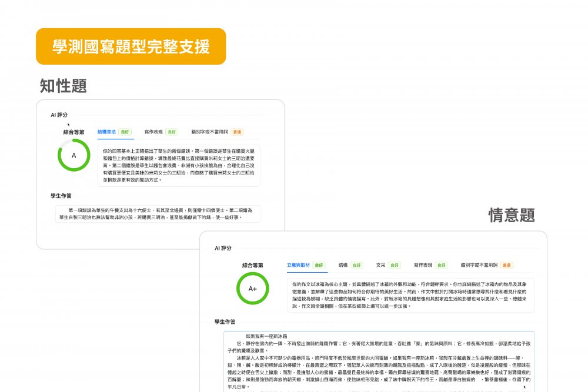Select 錯別字或不當用詞 tab in 情意題 panel
The height and width of the screenshot is (392, 588).
(479, 265)
